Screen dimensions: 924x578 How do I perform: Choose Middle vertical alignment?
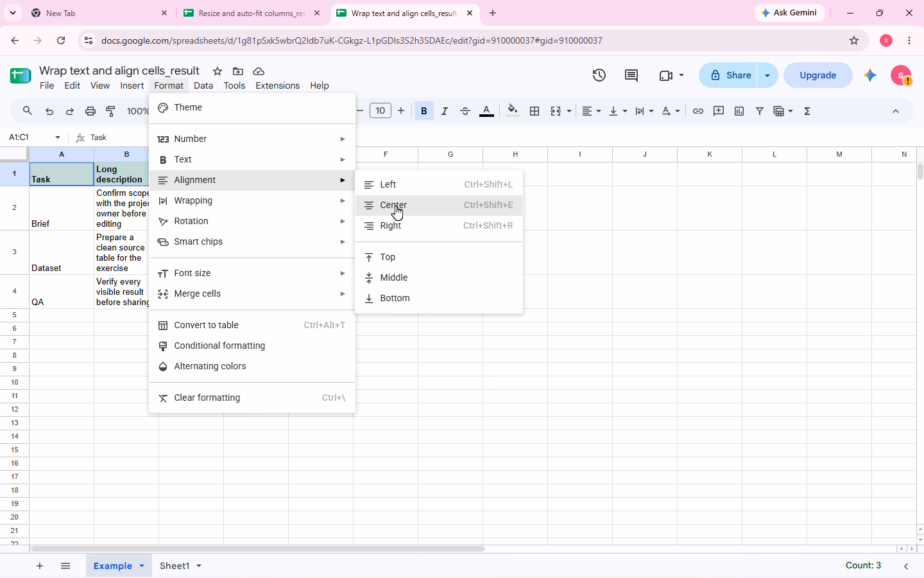tap(439, 277)
